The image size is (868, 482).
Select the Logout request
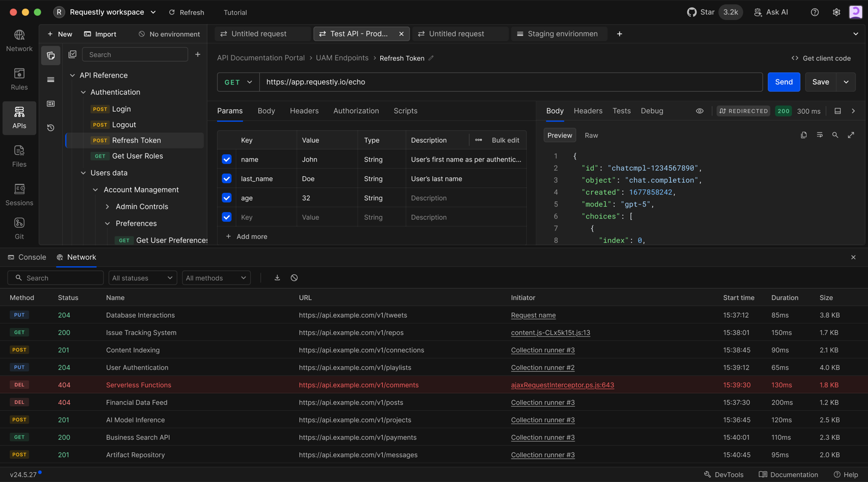135,125
